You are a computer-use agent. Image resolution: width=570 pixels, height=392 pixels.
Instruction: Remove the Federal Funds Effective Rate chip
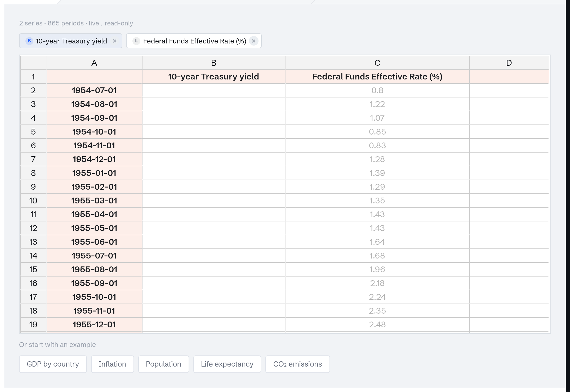point(253,41)
